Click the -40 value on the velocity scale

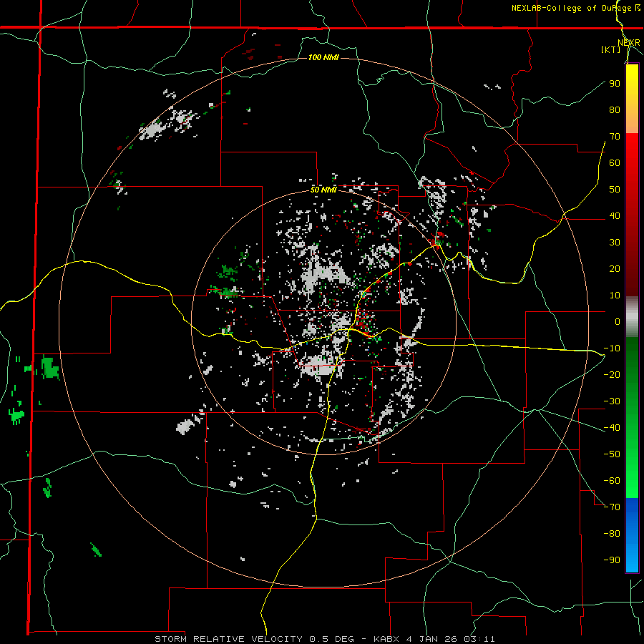click(612, 428)
